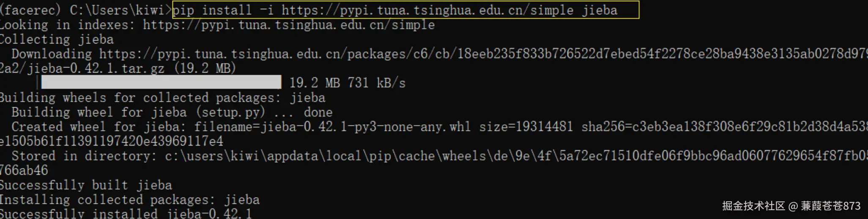This screenshot has width=868, height=219.
Task: Click the hash continuation line starting with e1505b61
Action: 112,141
